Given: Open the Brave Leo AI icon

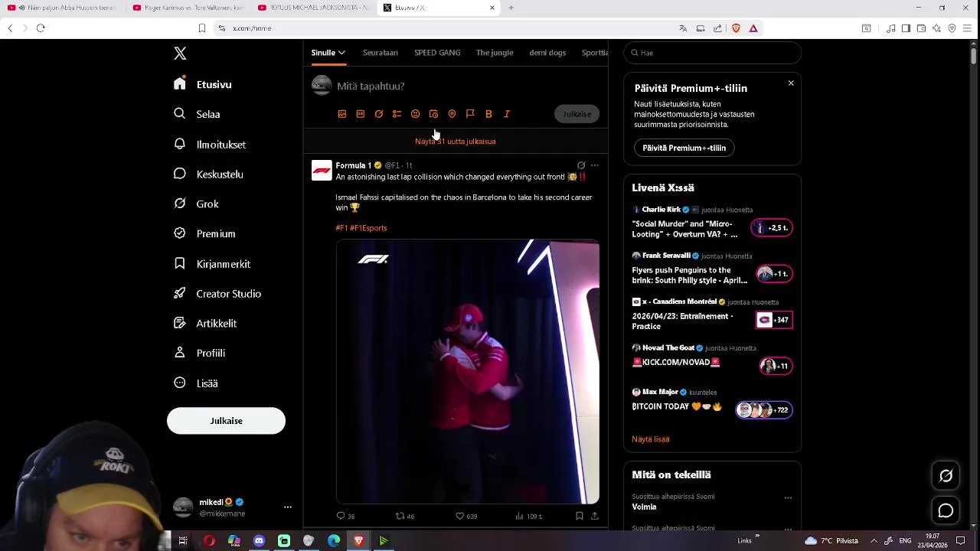Looking at the screenshot, I should [936, 28].
